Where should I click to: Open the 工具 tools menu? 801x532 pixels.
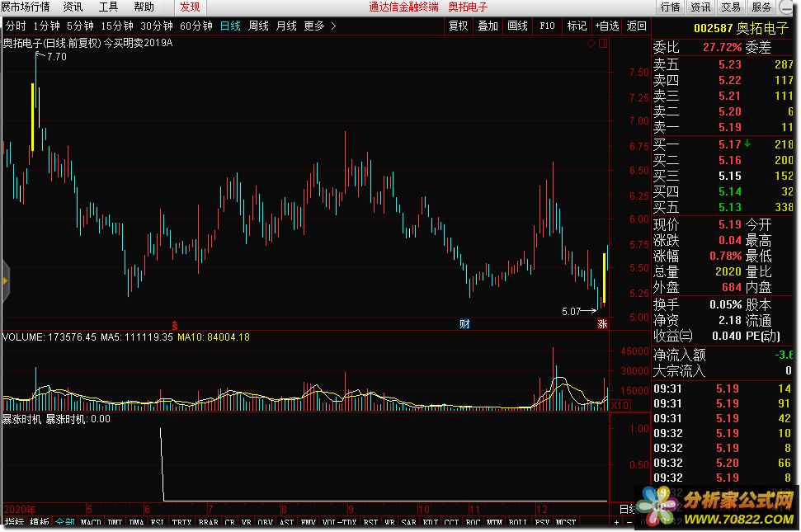(108, 7)
